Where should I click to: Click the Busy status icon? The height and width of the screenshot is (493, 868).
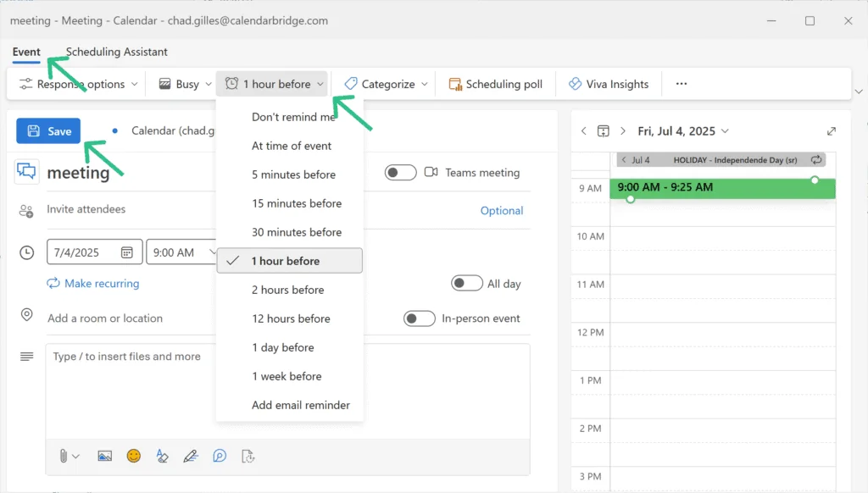164,84
